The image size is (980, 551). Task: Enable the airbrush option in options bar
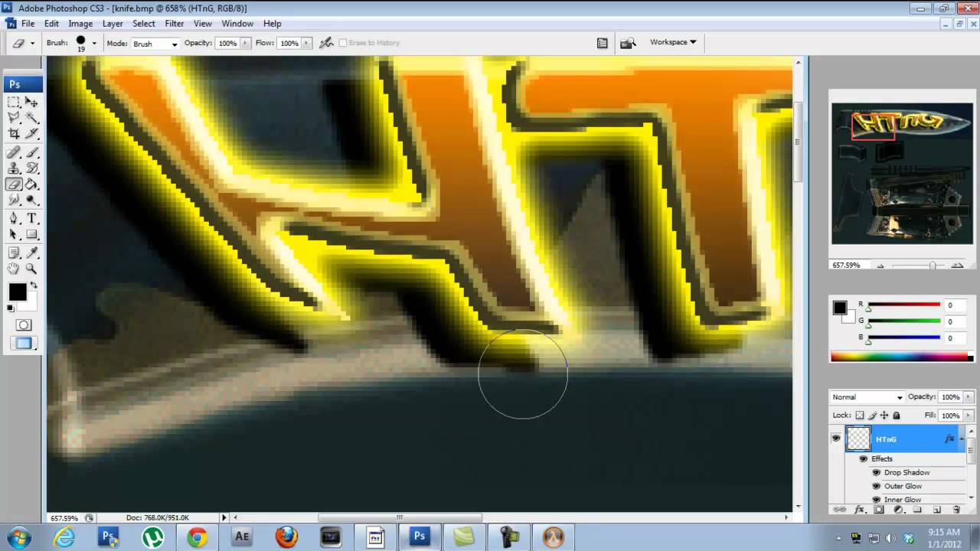click(326, 43)
